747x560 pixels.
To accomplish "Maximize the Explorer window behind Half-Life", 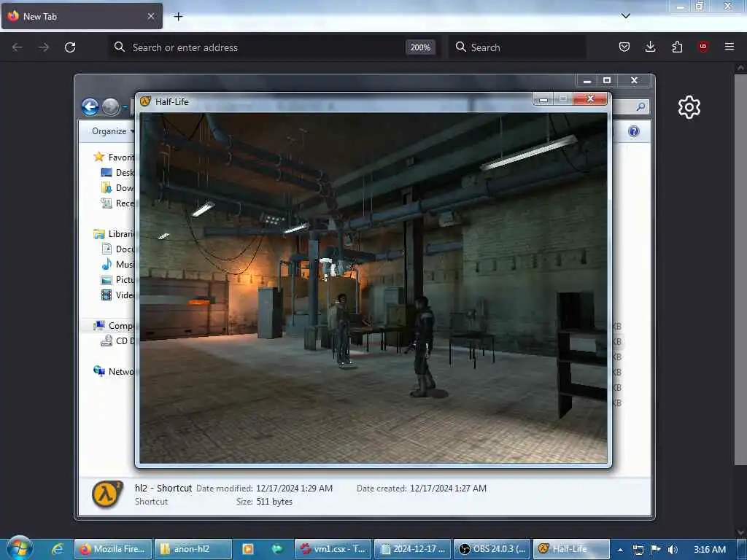I will [606, 80].
